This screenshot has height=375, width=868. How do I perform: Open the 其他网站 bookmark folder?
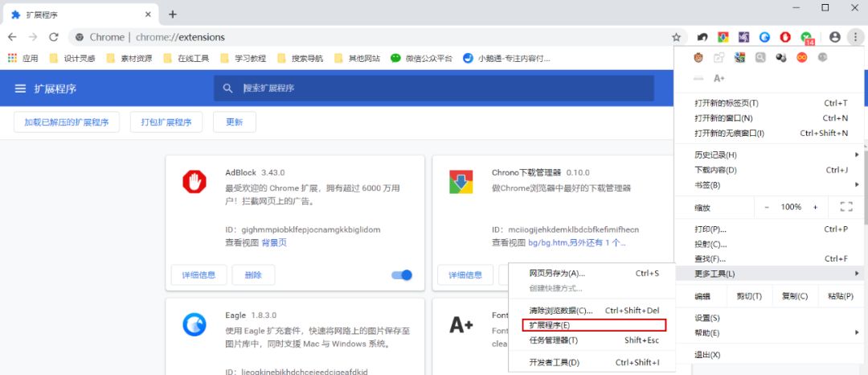coord(357,58)
